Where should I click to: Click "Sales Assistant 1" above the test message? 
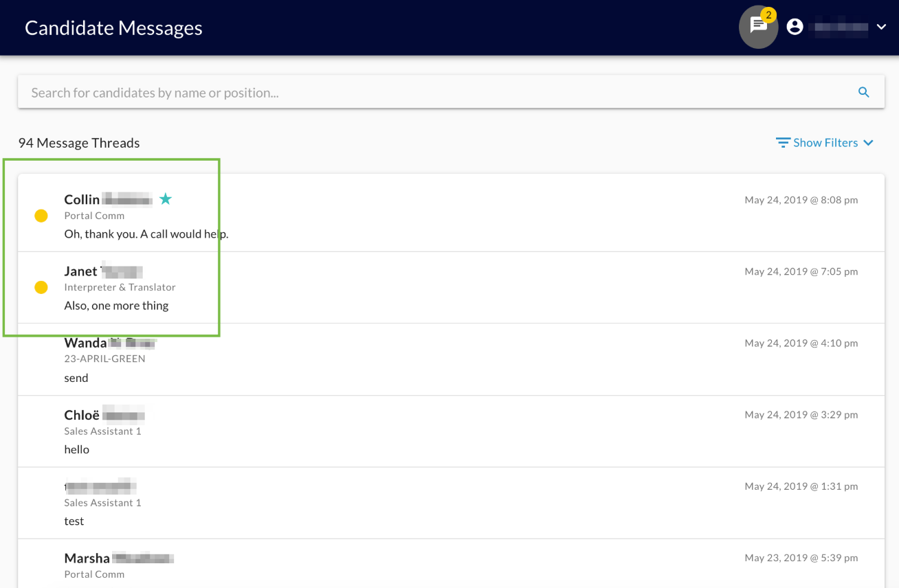102,503
